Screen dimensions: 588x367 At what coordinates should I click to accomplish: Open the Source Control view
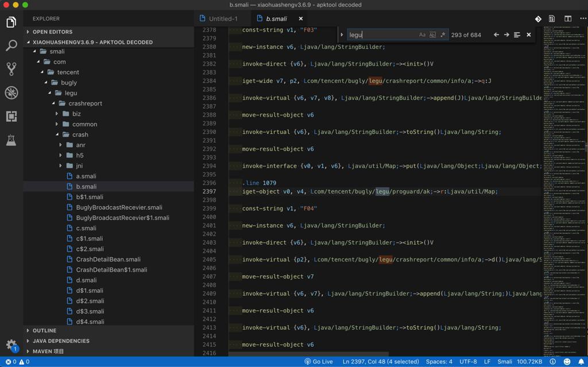(11, 69)
